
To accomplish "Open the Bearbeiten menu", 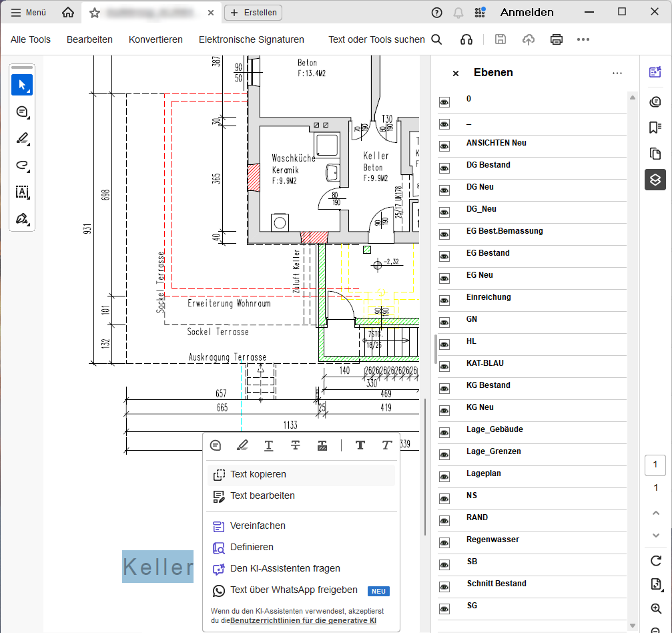I will [x=89, y=39].
